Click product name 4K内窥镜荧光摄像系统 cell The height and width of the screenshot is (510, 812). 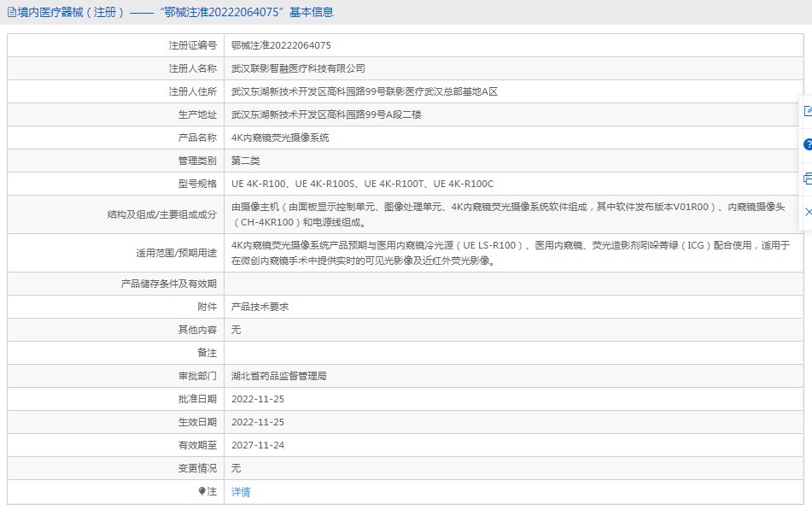tap(280, 138)
